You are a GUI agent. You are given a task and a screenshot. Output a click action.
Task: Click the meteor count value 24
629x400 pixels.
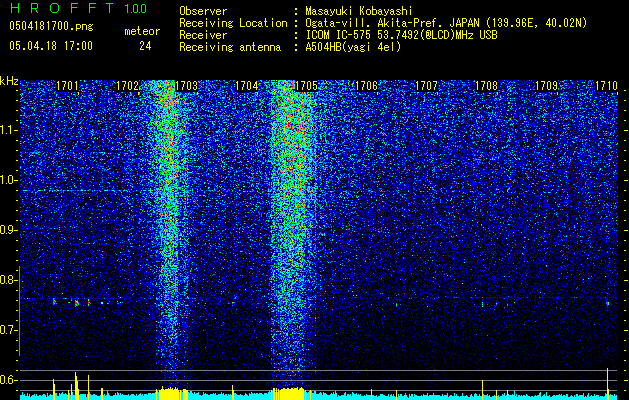(x=145, y=46)
